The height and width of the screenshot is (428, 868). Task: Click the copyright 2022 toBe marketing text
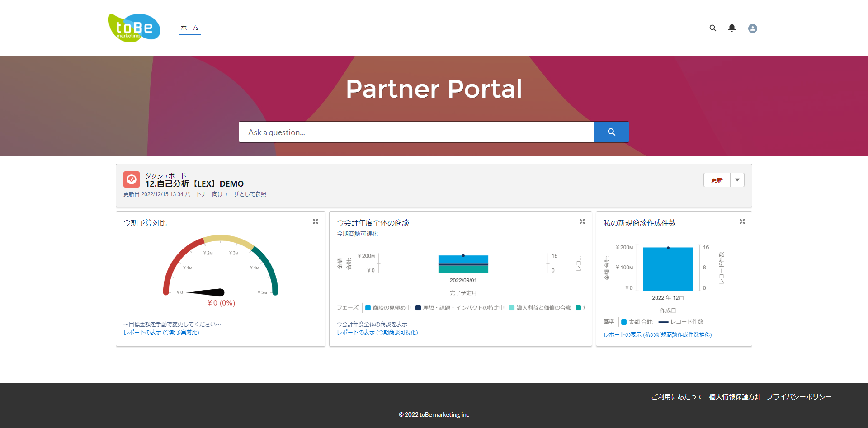pyautogui.click(x=434, y=414)
